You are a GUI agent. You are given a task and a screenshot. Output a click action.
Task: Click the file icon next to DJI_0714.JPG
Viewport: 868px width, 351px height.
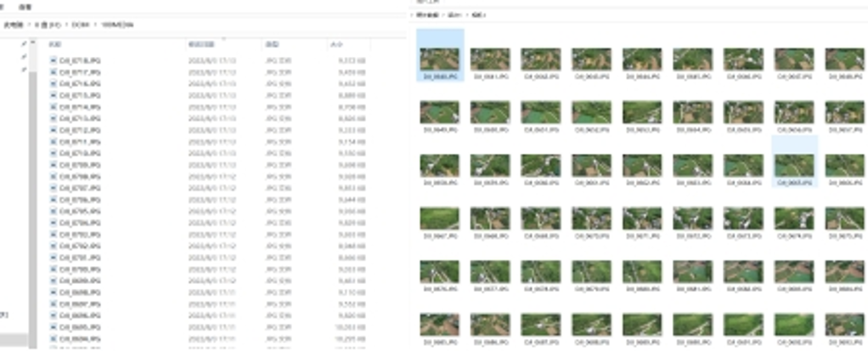[54, 107]
